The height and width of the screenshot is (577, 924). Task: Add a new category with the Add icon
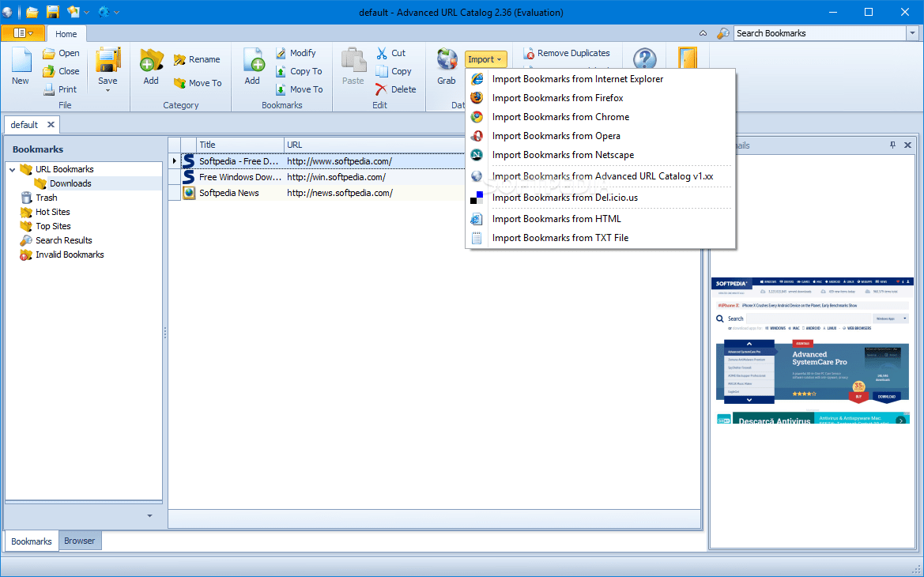click(x=150, y=63)
